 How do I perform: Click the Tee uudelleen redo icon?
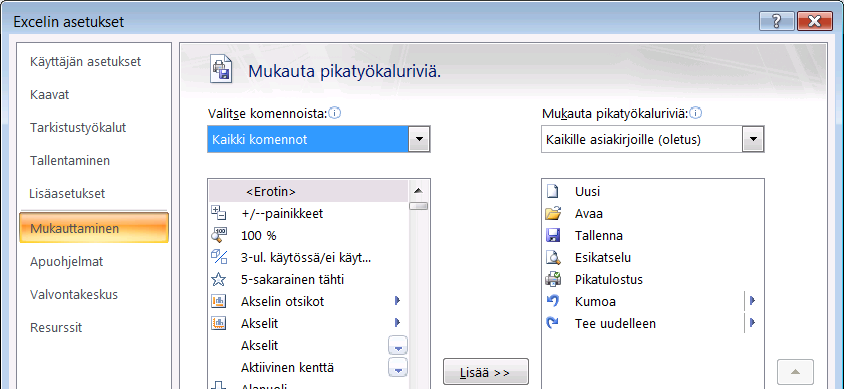pos(553,323)
